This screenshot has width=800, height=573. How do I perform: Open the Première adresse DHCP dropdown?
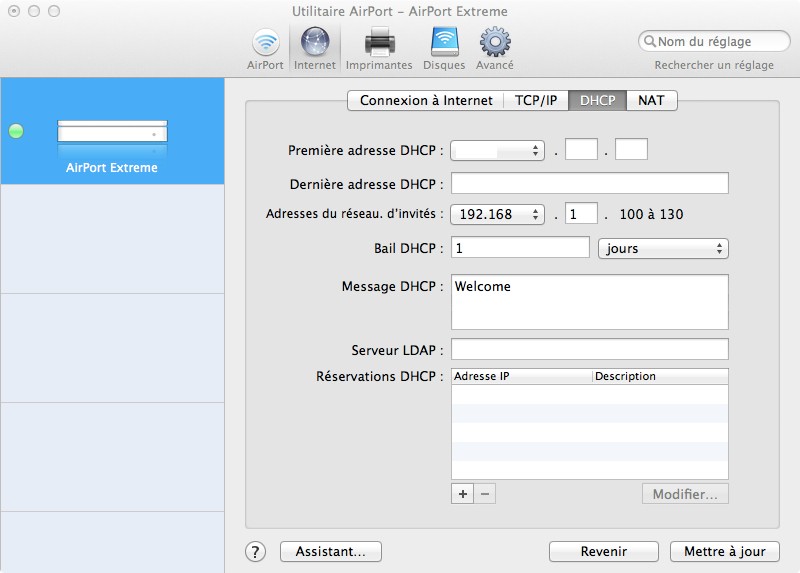(497, 150)
